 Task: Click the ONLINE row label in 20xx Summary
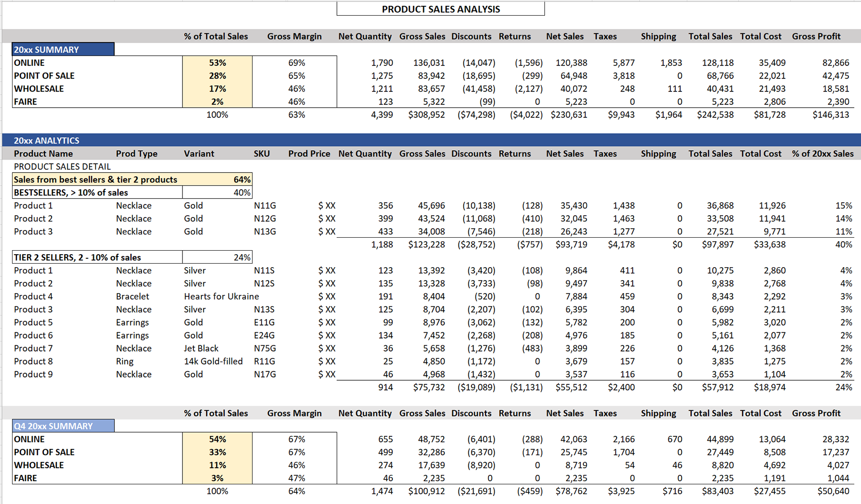(x=29, y=63)
